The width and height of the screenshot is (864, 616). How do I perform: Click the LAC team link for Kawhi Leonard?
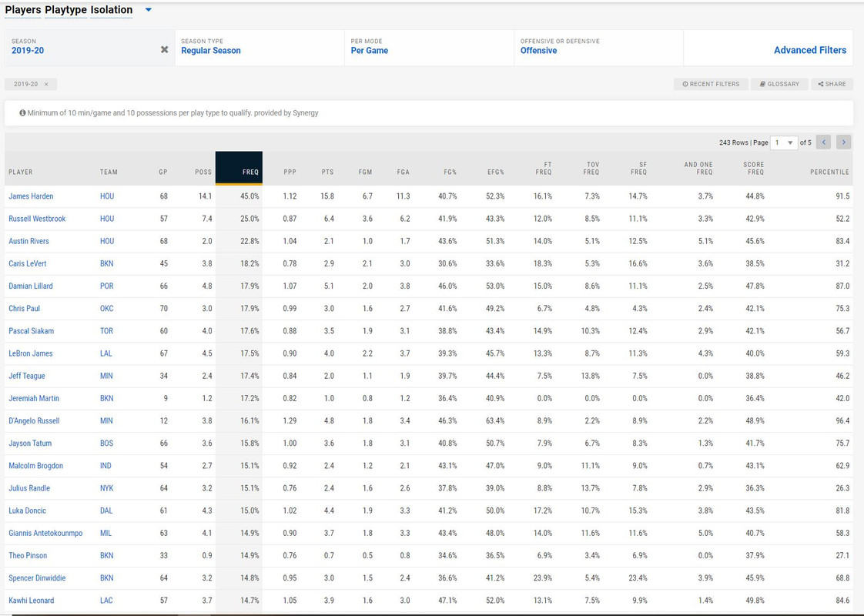pos(106,601)
